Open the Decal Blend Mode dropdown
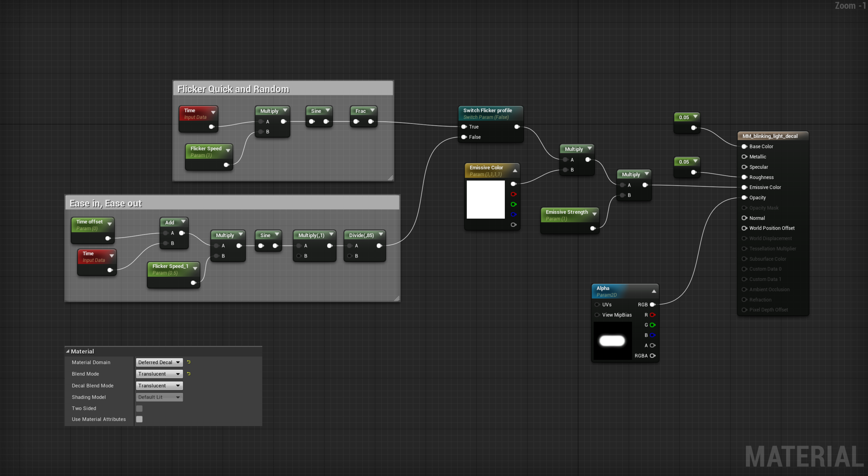Image resolution: width=868 pixels, height=476 pixels. click(x=159, y=386)
